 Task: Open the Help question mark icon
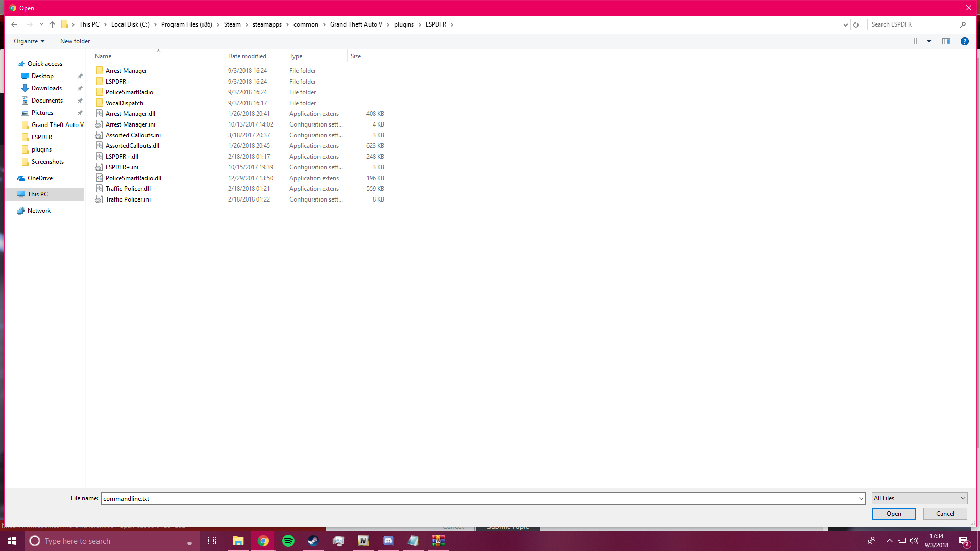(x=964, y=41)
